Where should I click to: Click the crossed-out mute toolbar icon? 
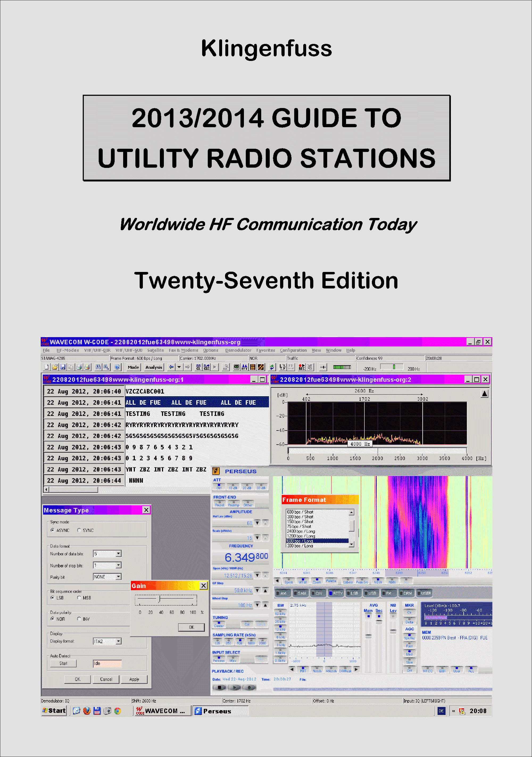click(310, 367)
